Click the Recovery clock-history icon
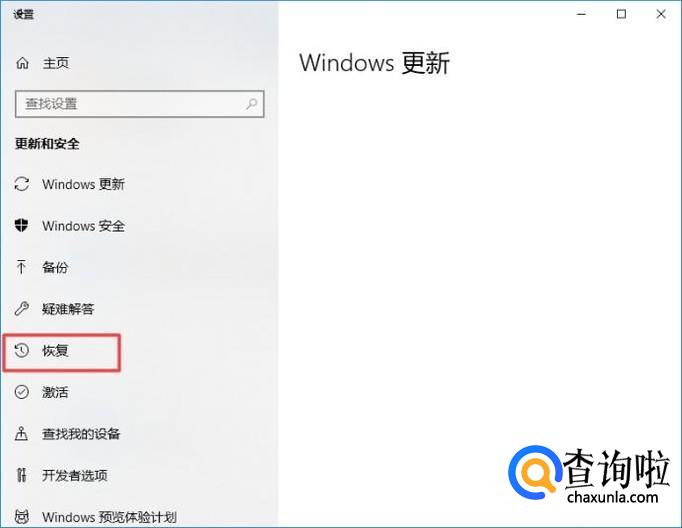 click(x=21, y=350)
